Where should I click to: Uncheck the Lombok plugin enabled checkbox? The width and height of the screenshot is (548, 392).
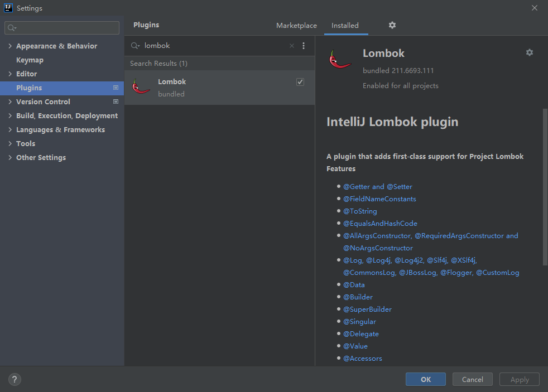coord(300,81)
